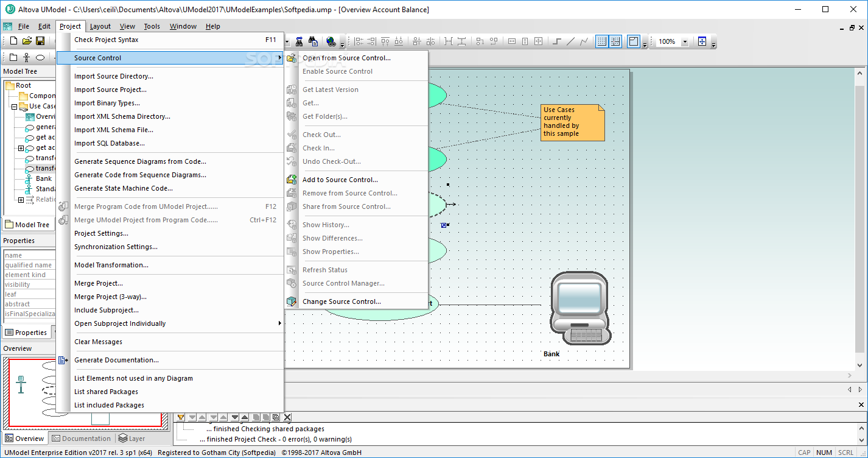Image resolution: width=868 pixels, height=458 pixels.
Task: Choose Clear Messages
Action: pyautogui.click(x=170, y=342)
